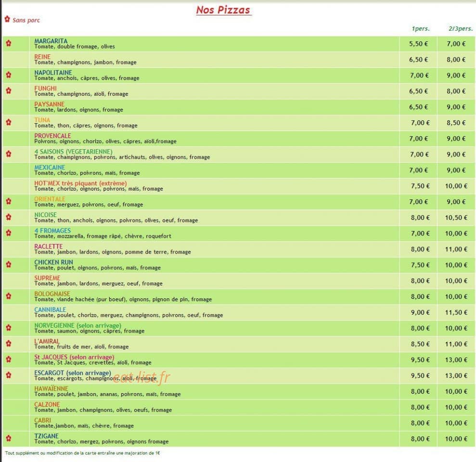Click the flower icon beside NORVEGIENNE

(9, 327)
